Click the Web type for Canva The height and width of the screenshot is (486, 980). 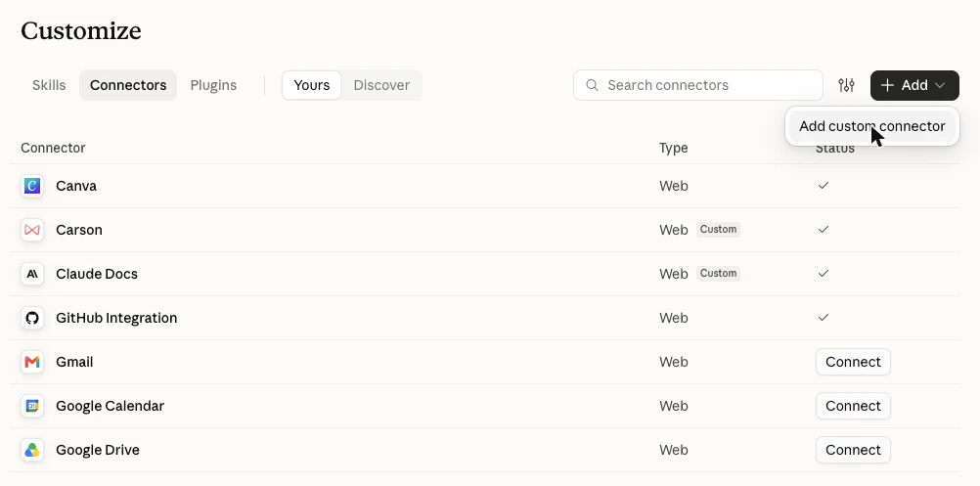(x=673, y=186)
